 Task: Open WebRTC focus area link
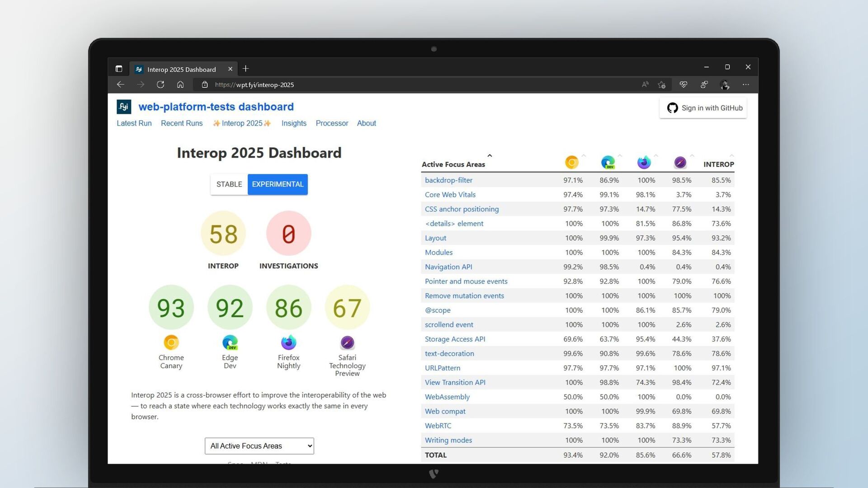coord(438,426)
